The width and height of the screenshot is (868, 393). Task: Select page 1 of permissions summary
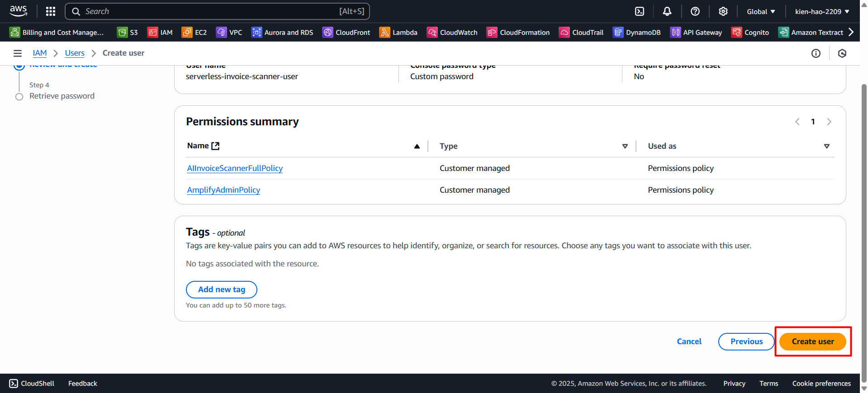(813, 122)
